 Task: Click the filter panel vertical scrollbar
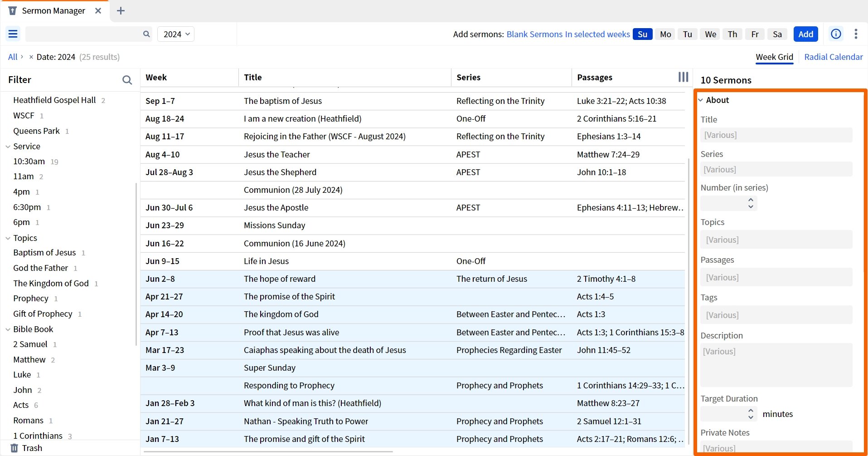(136, 264)
